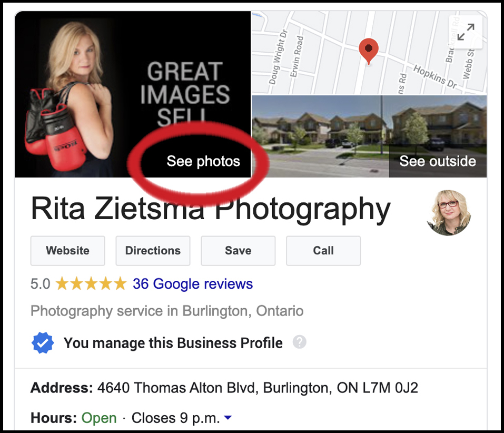504x433 pixels.
Task: Click the street view houses photo
Action: pyautogui.click(x=369, y=136)
